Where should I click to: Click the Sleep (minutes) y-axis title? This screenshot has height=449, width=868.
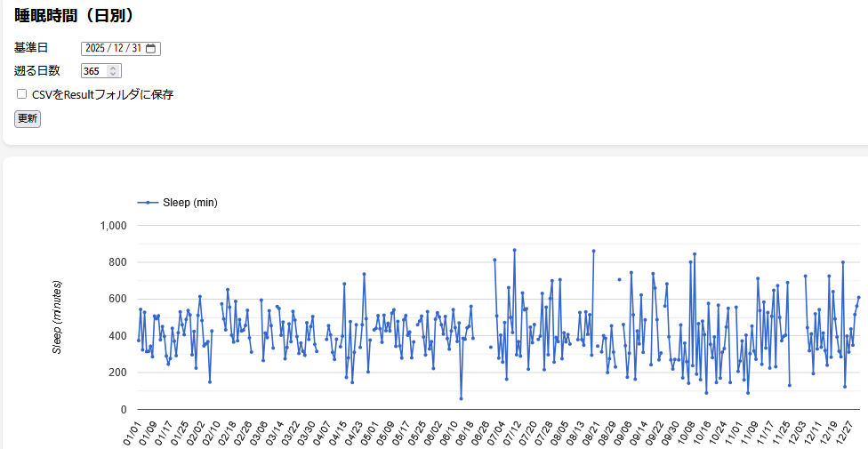(57, 317)
